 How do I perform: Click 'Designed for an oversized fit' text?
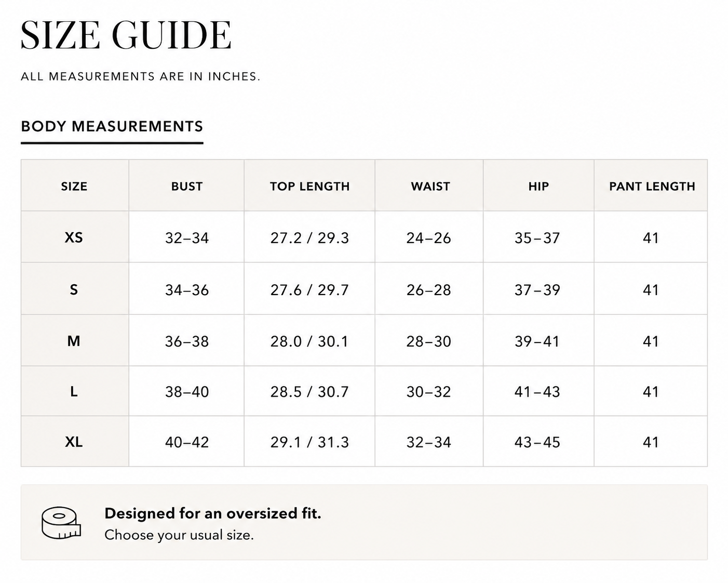tap(213, 513)
